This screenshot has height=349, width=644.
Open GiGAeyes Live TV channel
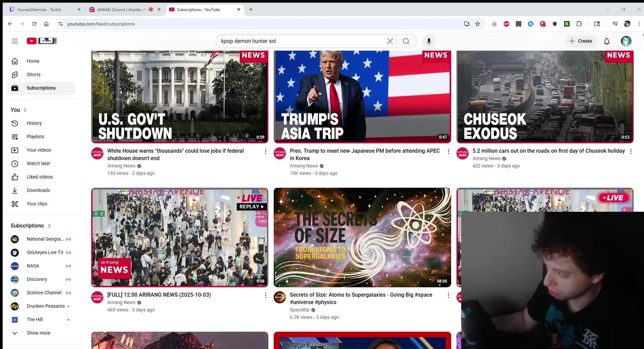pos(41,253)
